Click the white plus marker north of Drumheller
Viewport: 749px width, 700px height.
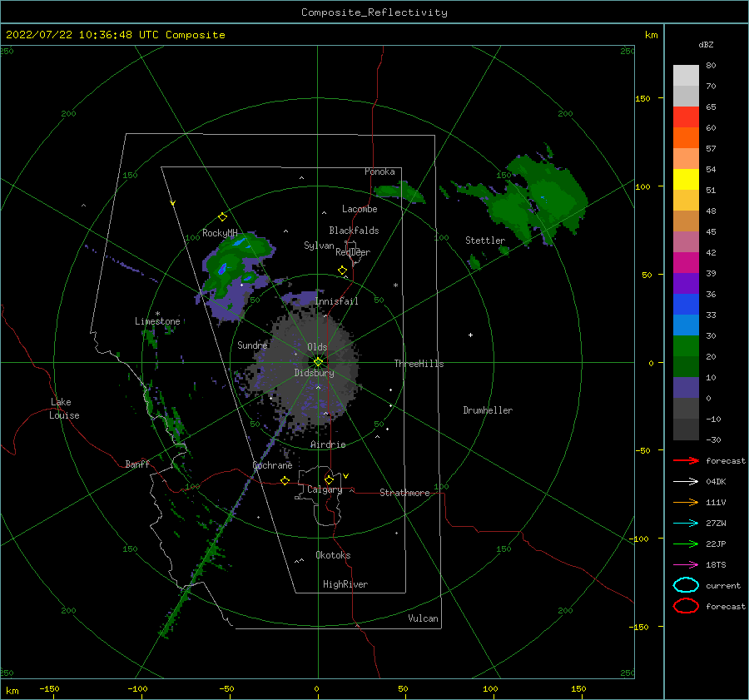(x=470, y=335)
